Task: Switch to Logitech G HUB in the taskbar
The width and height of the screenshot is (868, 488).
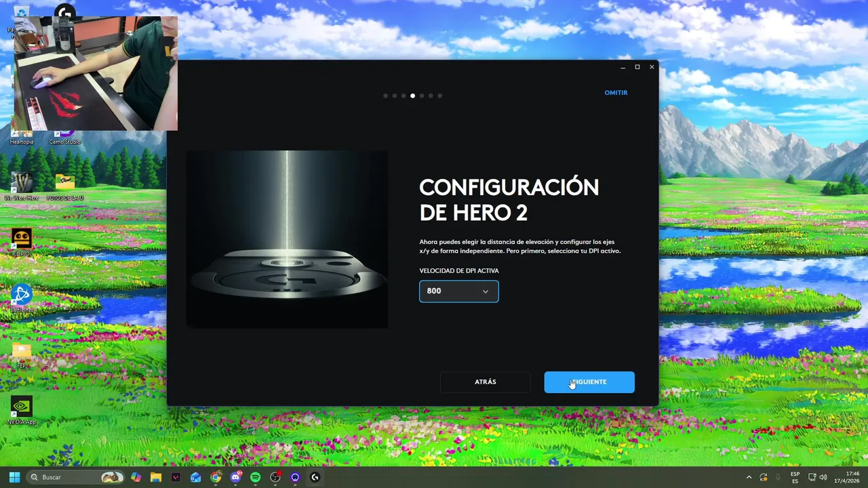Action: pos(315,477)
